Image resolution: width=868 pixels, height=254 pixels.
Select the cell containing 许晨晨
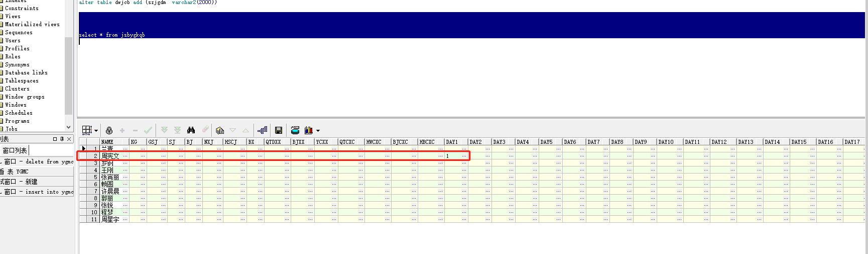coord(114,191)
